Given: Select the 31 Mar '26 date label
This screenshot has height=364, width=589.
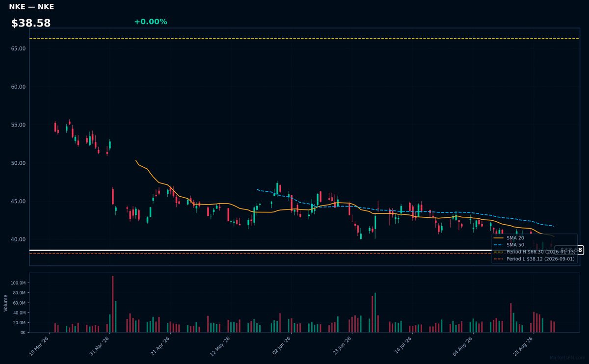Looking at the screenshot, I should (x=100, y=346).
